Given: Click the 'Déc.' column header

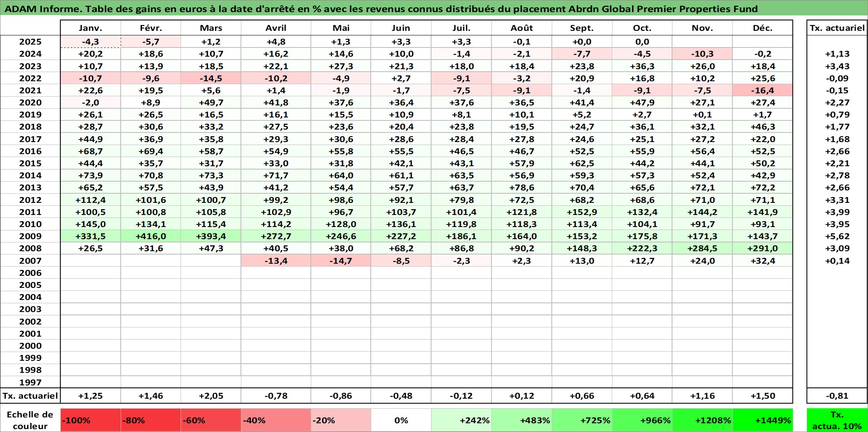Looking at the screenshot, I should [762, 28].
